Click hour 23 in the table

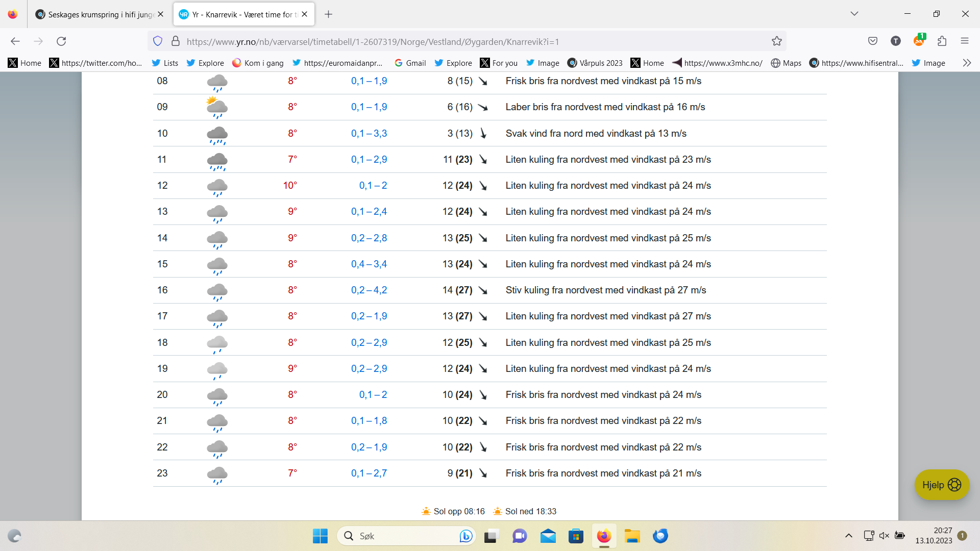tap(162, 473)
